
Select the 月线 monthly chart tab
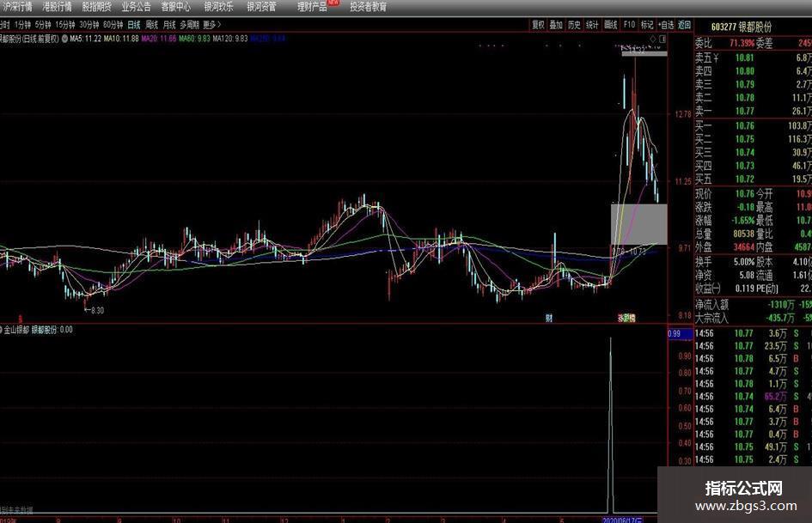click(169, 24)
